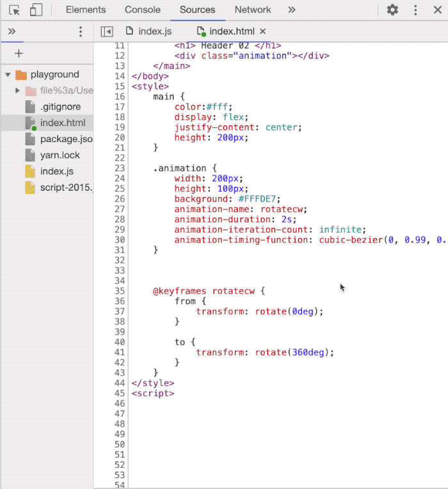Image resolution: width=448 pixels, height=489 pixels.
Task: Click the navigator pane three-dot options
Action: coord(81,31)
